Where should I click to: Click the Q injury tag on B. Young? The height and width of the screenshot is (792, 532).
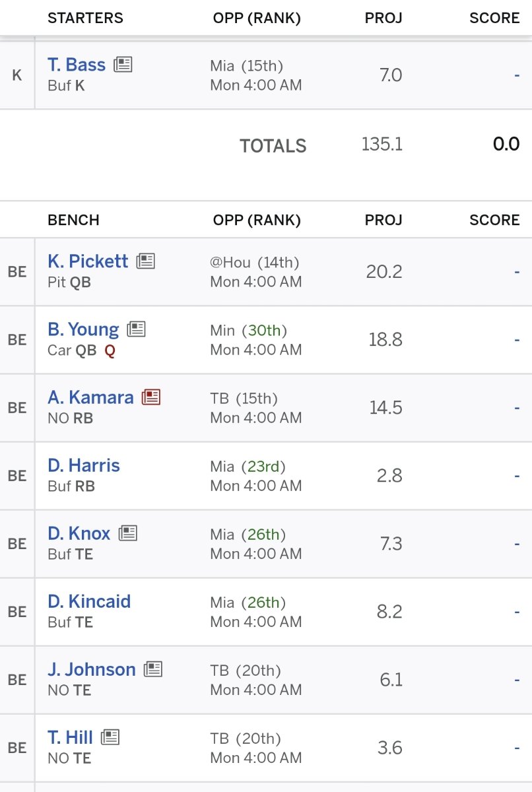(110, 350)
